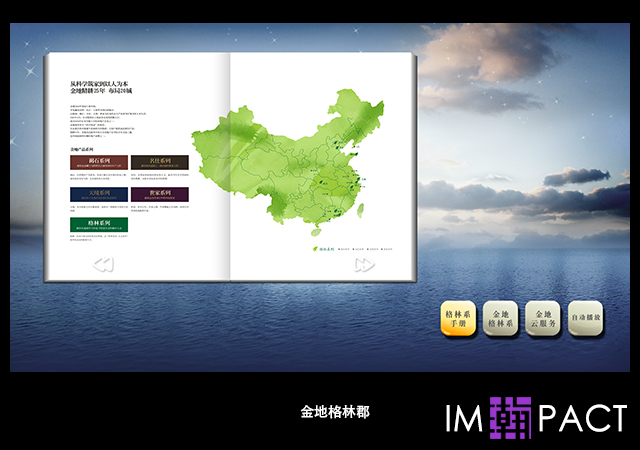Click the 格林系列 green leaf legend under the map
This screenshot has width=640, height=450.
coord(324,249)
